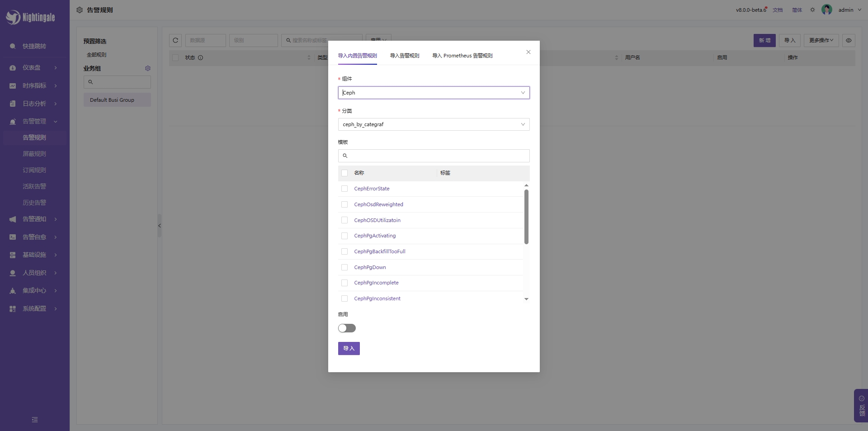Screen dimensions: 868x431
Task: Click the purple import button in dialog
Action: pyautogui.click(x=349, y=348)
